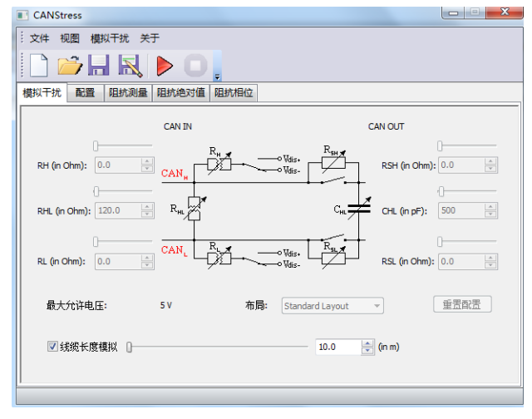Click the RSL slider handle
Viewport: 532px width, 419px height.
click(x=440, y=242)
